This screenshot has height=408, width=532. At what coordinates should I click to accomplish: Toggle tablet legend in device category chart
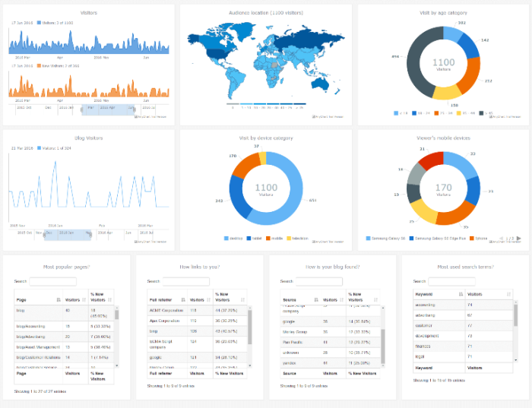tap(254, 239)
